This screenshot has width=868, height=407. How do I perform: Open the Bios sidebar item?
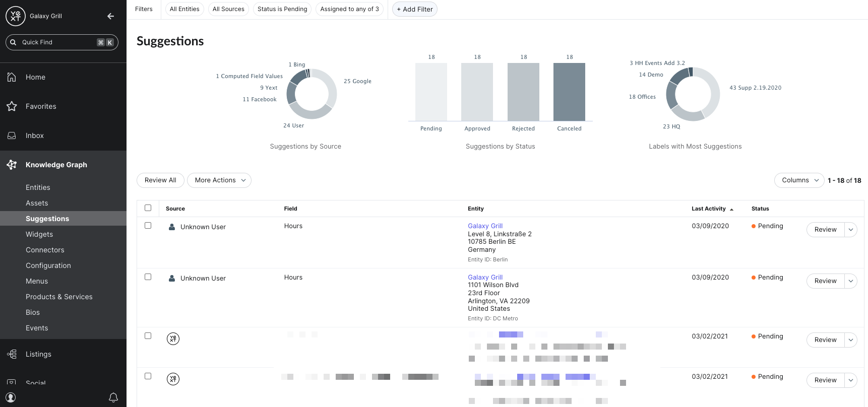pos(33,312)
